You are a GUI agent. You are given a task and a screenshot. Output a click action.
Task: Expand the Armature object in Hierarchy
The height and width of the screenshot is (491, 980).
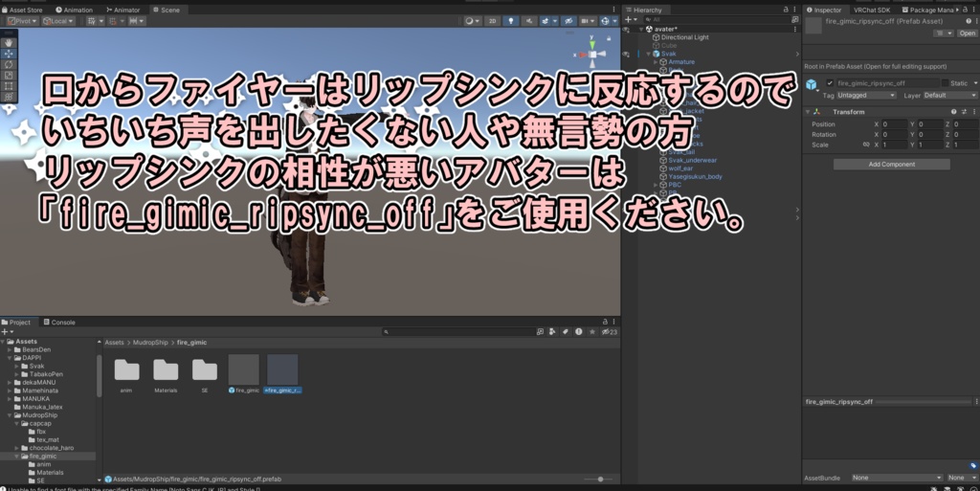[656, 62]
